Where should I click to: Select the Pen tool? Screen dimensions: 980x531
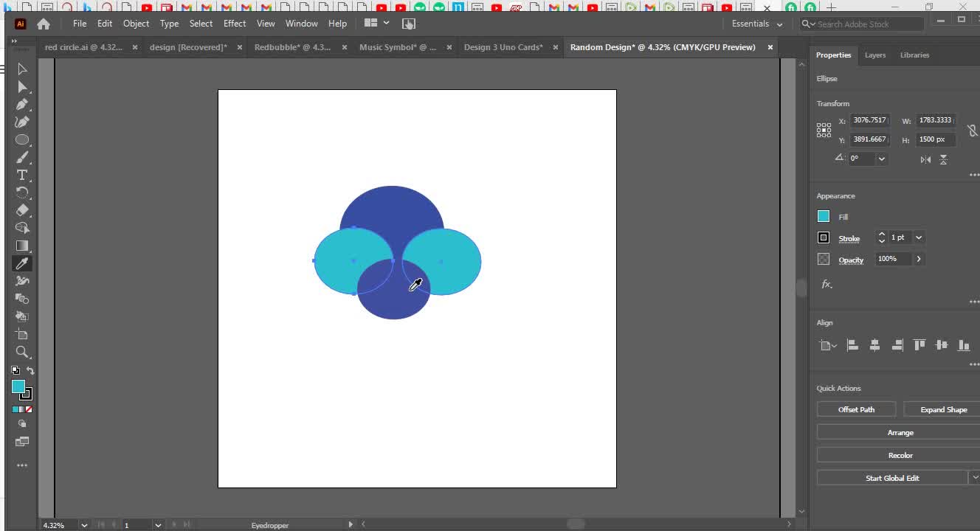click(x=22, y=104)
